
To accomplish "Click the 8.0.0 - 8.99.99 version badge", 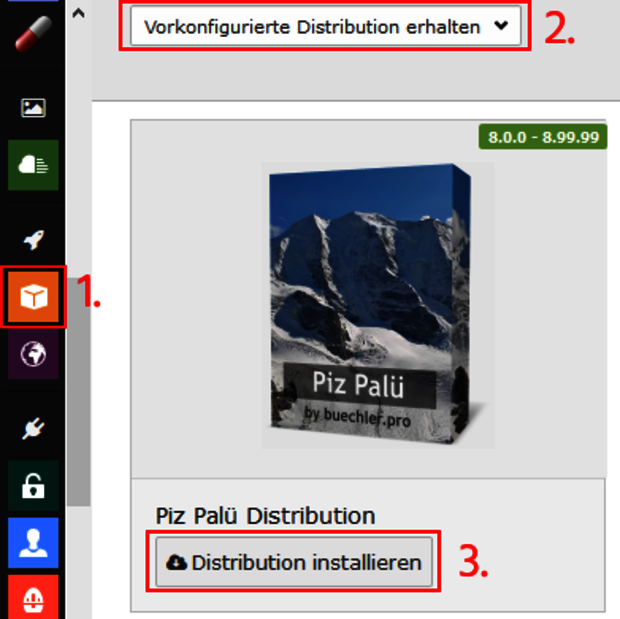I will pyautogui.click(x=543, y=137).
